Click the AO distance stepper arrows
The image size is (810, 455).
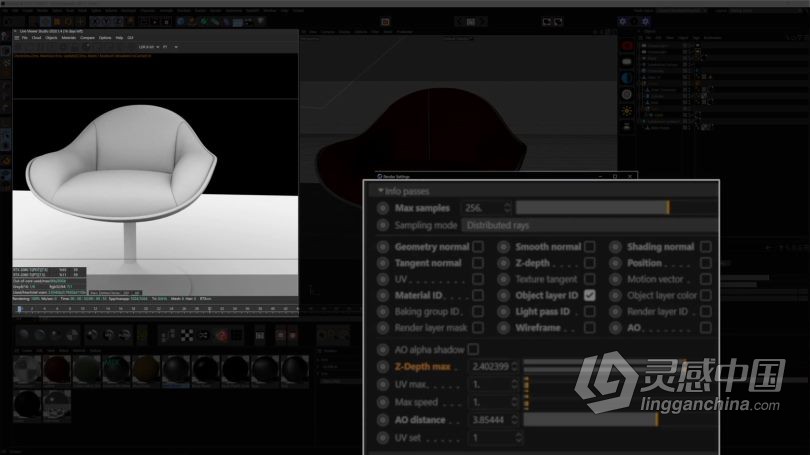[x=515, y=420]
